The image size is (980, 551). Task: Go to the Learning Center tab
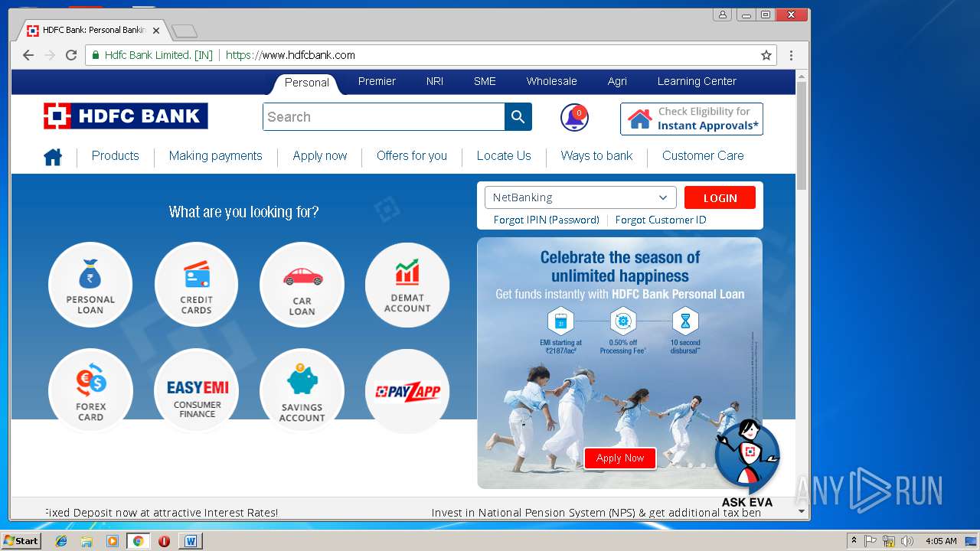(697, 81)
